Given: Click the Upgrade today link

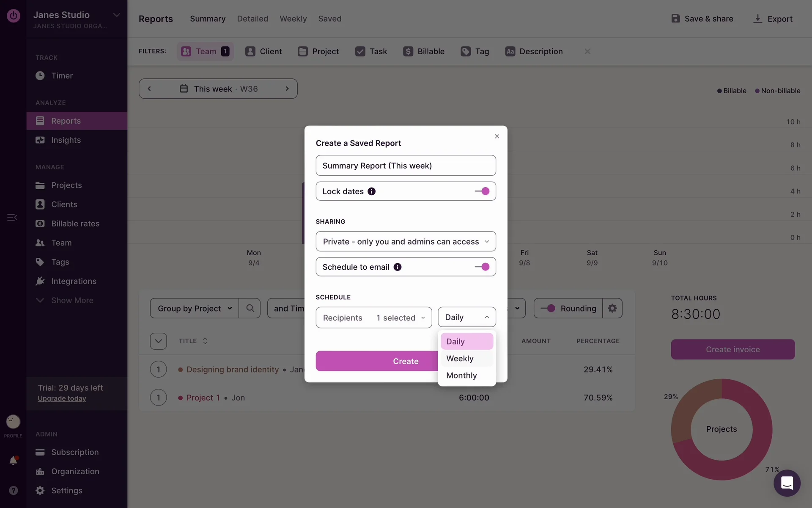Looking at the screenshot, I should 62,398.
